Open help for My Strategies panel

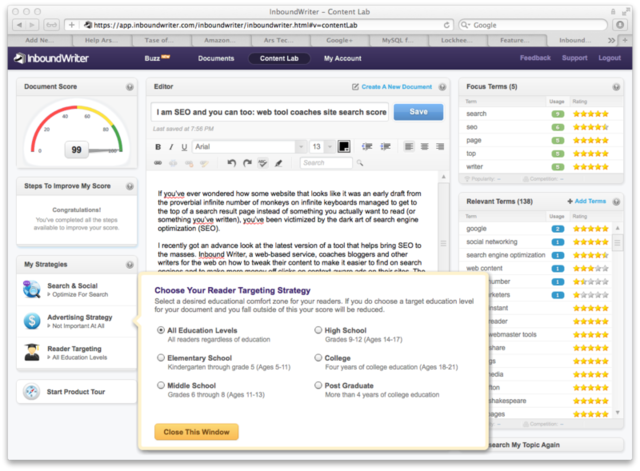coord(130,265)
